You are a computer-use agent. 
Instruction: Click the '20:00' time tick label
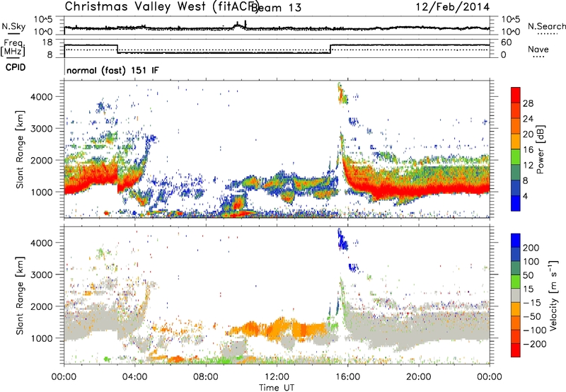(418, 377)
